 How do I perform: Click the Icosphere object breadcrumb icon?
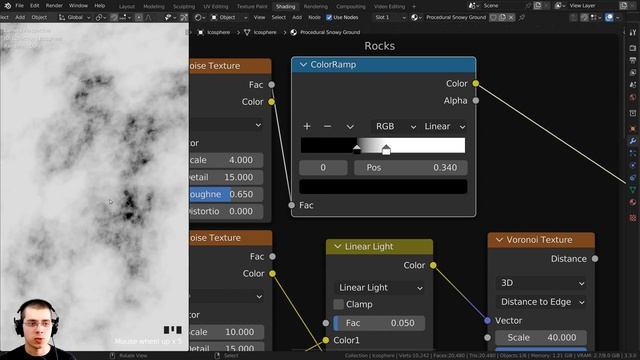point(201,32)
